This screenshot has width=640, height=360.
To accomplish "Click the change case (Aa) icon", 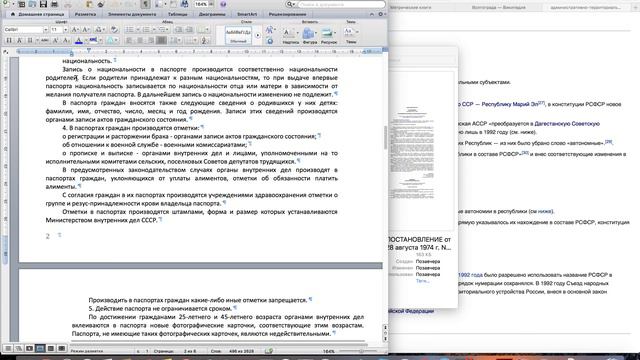I will point(99,30).
